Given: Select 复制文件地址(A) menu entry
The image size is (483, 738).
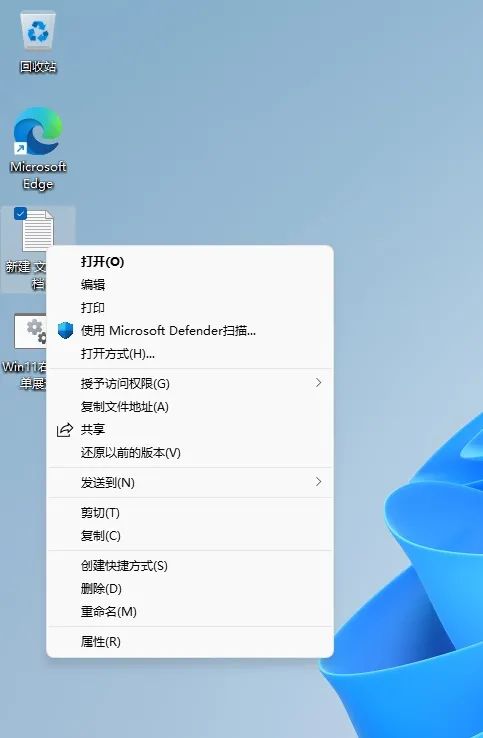Looking at the screenshot, I should [x=190, y=407].
